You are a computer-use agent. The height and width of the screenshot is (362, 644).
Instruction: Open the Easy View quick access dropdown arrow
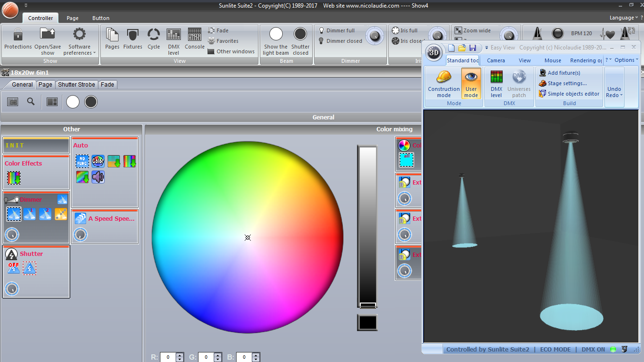tap(486, 48)
